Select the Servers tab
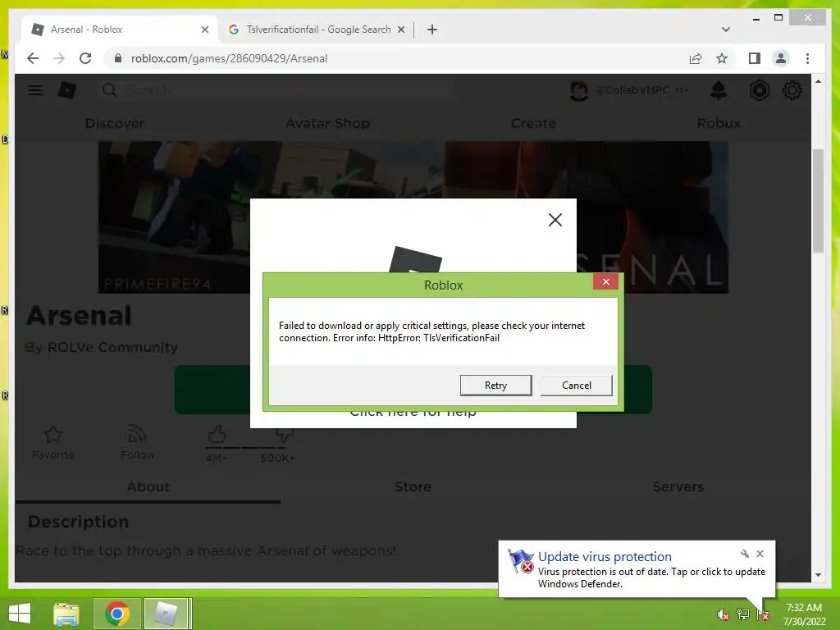This screenshot has width=840, height=630. point(678,486)
